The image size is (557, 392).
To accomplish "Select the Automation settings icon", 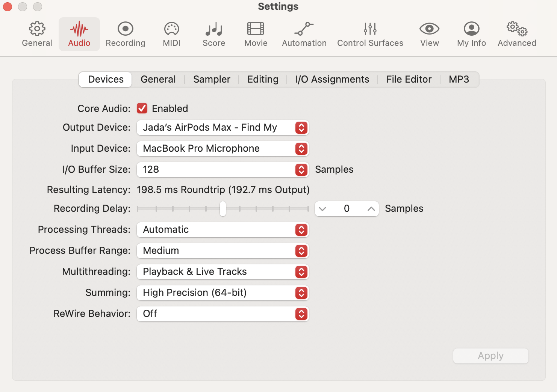I will (x=304, y=29).
